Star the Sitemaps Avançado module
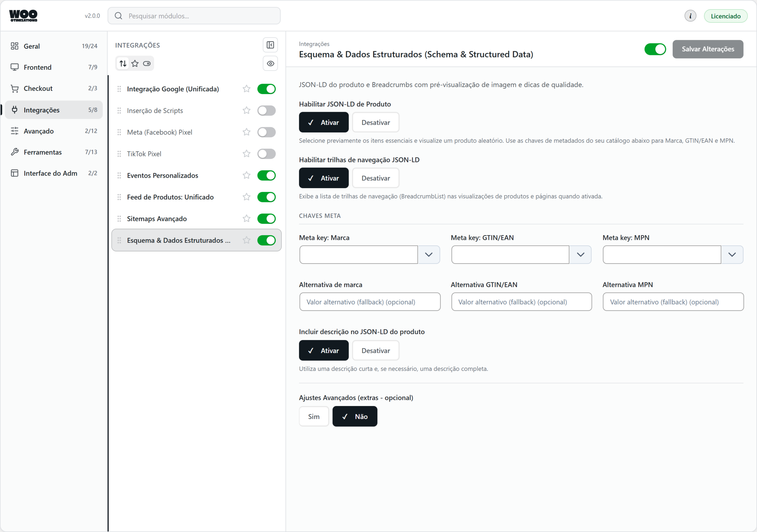757x532 pixels. [246, 219]
